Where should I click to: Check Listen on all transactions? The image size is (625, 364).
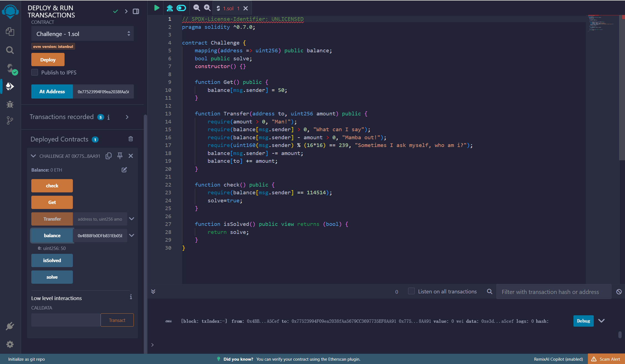(411, 291)
